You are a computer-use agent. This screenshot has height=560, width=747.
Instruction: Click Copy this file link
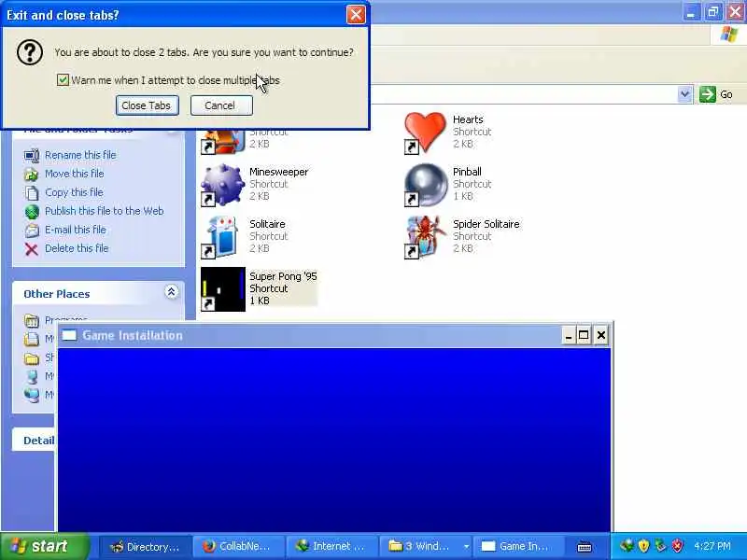[74, 192]
